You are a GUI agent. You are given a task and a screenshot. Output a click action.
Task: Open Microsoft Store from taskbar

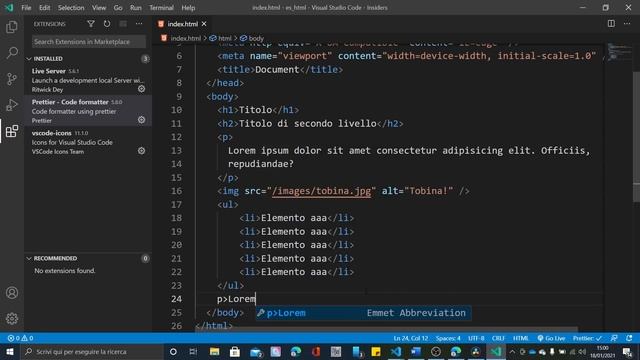coord(235,351)
